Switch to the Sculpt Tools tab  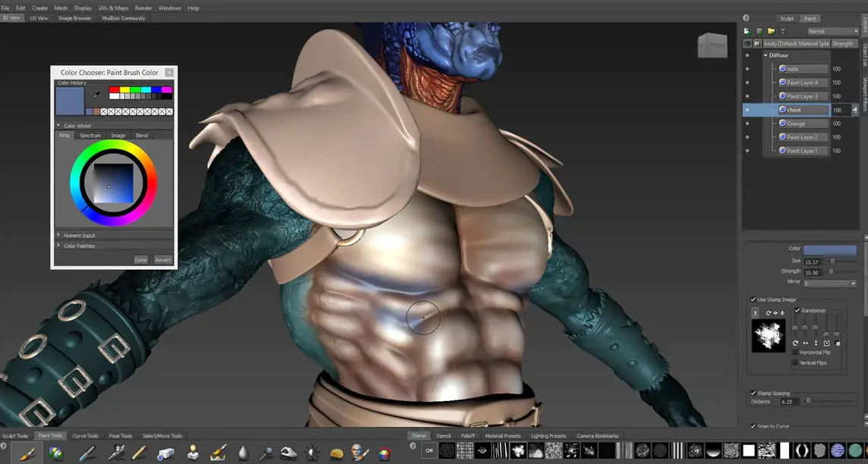pyautogui.click(x=16, y=435)
